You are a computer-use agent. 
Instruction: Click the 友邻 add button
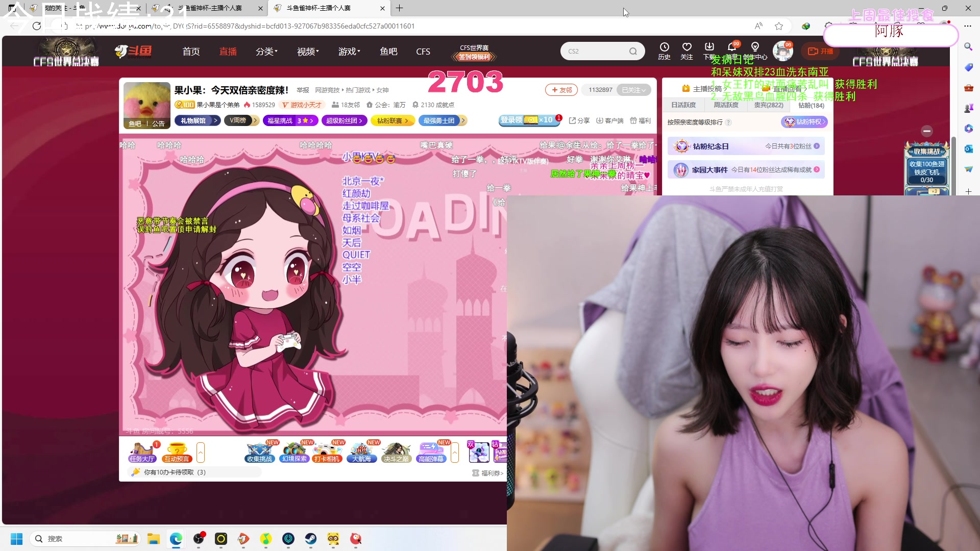tap(561, 90)
